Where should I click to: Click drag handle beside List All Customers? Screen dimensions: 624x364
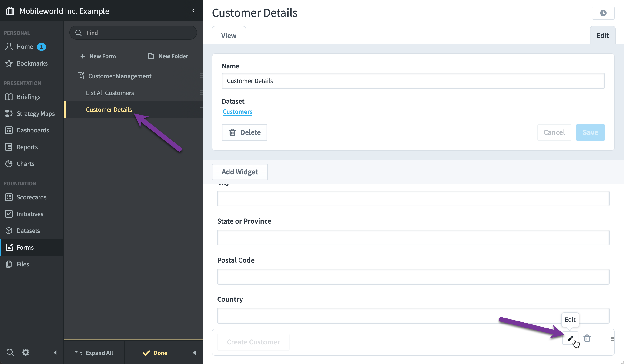tap(201, 92)
